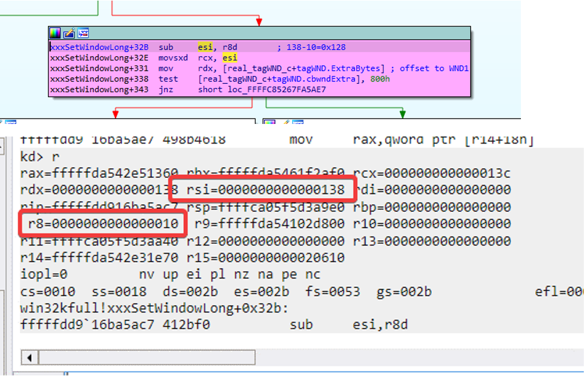Click the r14=ffffda542e31e70 register value
The height and width of the screenshot is (376, 588).
tap(99, 257)
